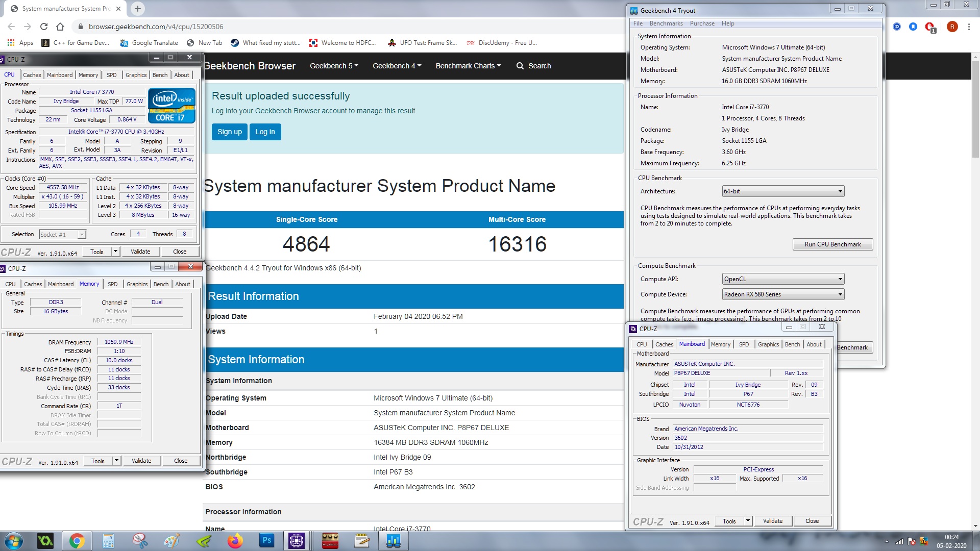The width and height of the screenshot is (980, 551).
Task: Open the New Tab bookmark
Action: click(x=205, y=43)
